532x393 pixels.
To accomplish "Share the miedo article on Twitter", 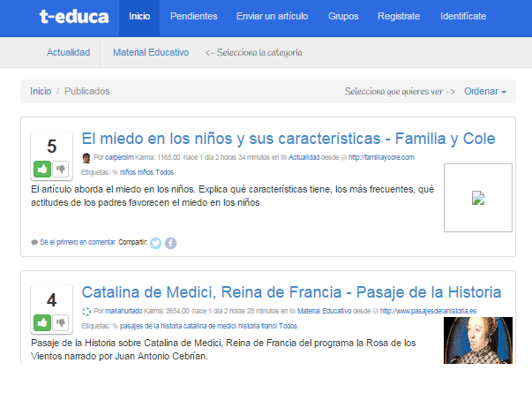I will coord(156,243).
